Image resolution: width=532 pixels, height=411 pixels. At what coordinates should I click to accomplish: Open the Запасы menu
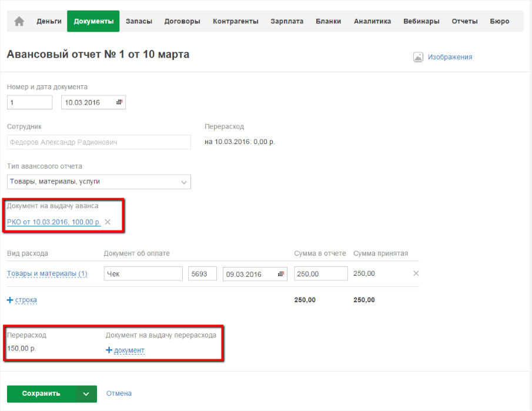(139, 21)
